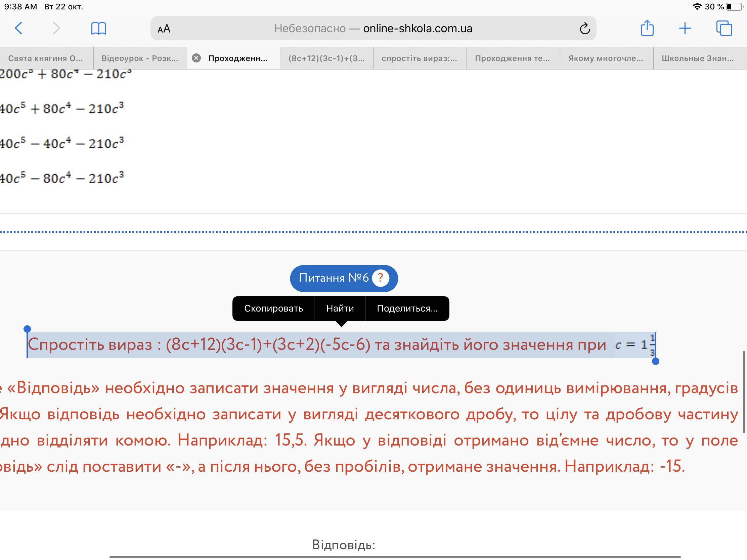747x560 pixels.
Task: Choose Найти in the context menu
Action: (340, 308)
